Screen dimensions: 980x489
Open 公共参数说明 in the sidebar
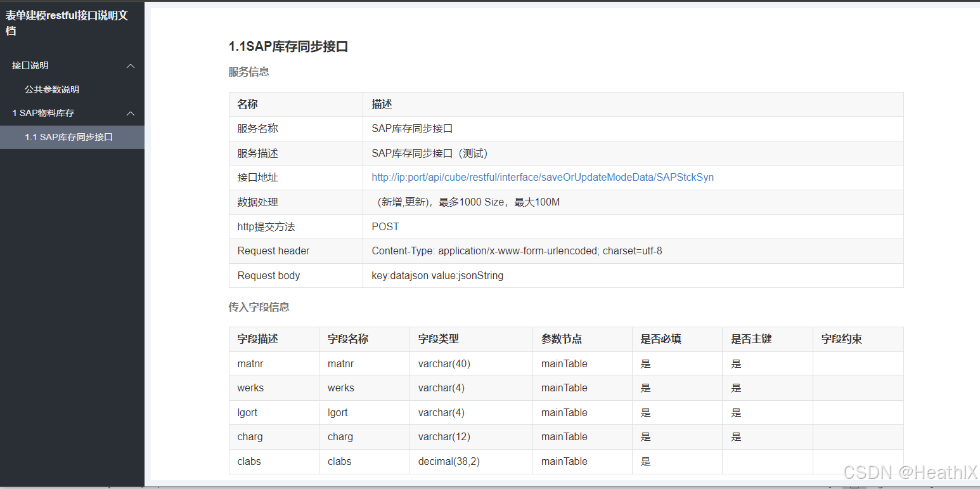coord(52,89)
